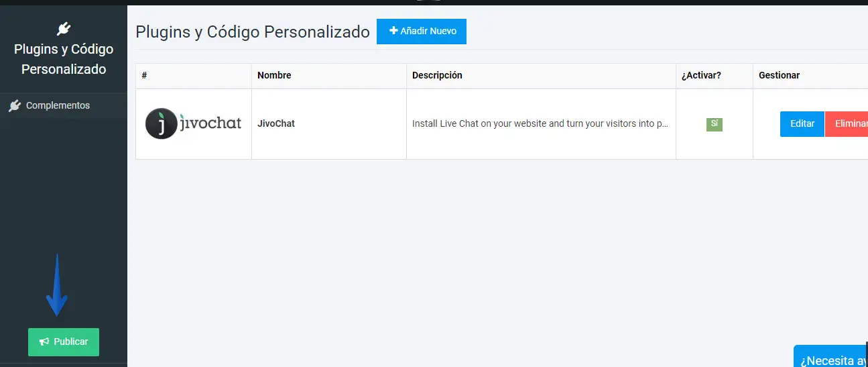868x367 pixels.
Task: Open the Complementos sidebar item
Action: [58, 106]
